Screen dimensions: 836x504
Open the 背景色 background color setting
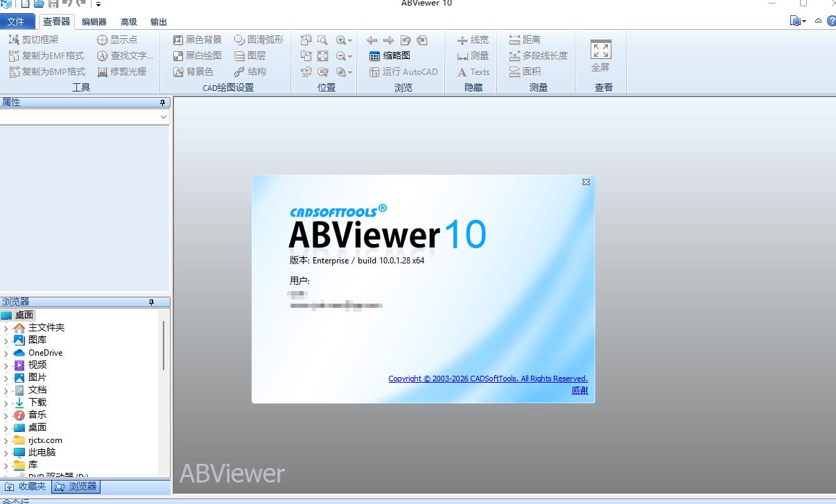tap(193, 71)
